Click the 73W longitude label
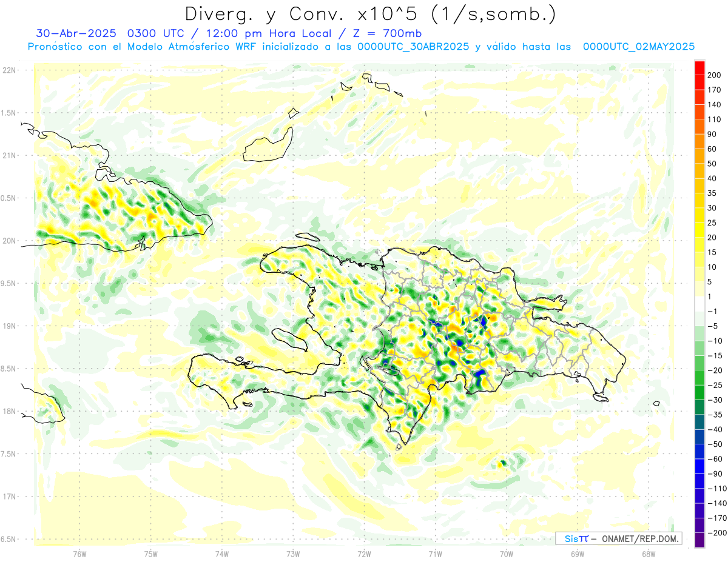Screen dimensions: 728x562 click(x=292, y=554)
